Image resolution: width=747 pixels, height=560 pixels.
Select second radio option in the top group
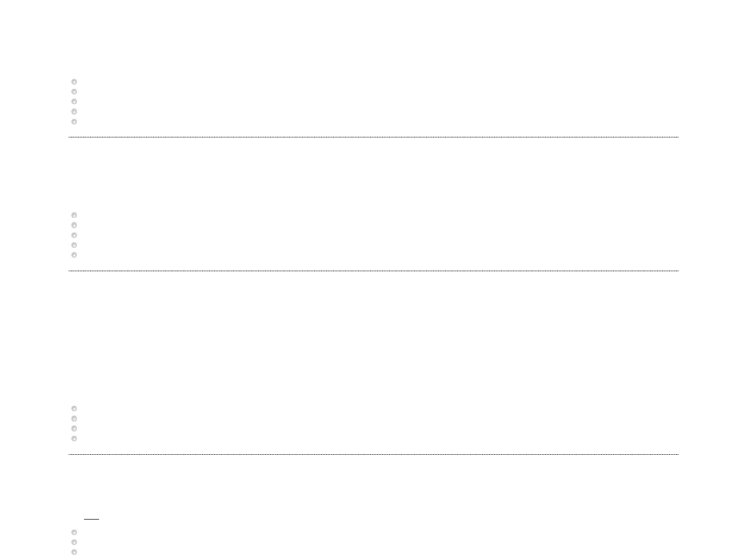(x=74, y=92)
